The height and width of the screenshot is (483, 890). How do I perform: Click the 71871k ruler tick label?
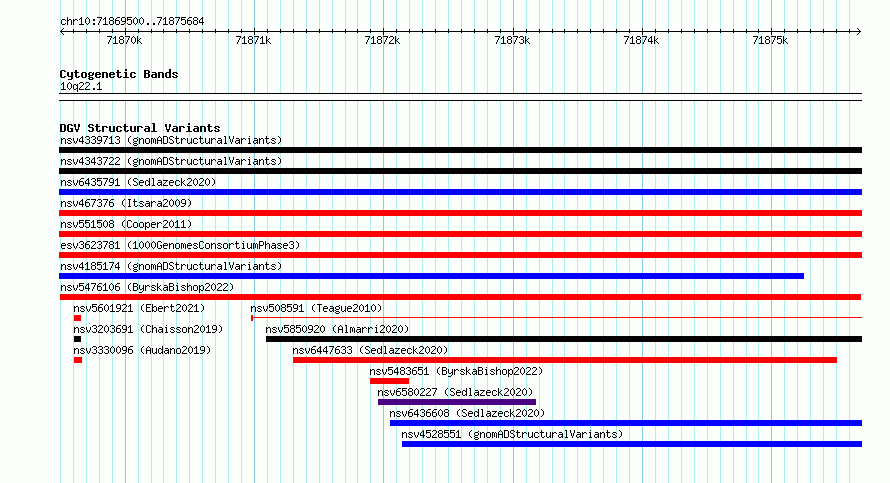[253, 41]
